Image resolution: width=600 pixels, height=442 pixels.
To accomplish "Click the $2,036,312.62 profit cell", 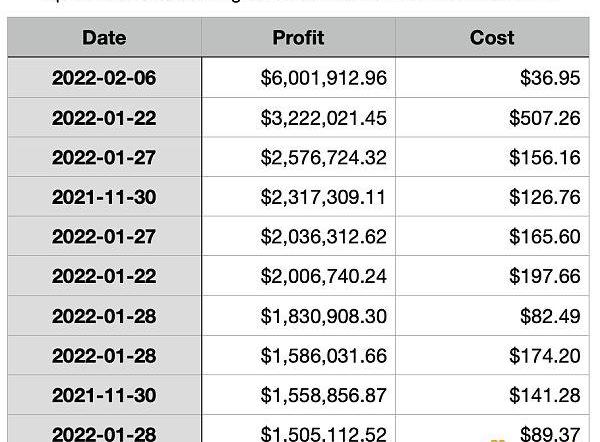I will coord(323,237).
